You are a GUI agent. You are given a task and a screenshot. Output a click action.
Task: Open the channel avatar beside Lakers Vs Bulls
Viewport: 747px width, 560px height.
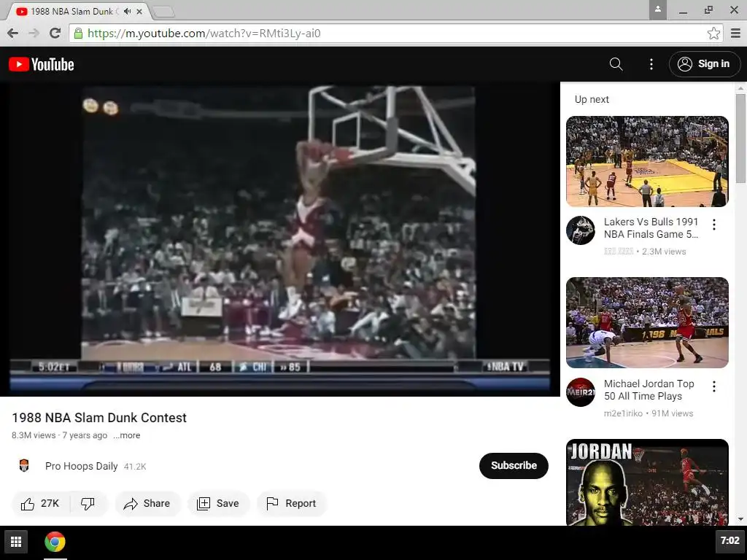click(581, 230)
